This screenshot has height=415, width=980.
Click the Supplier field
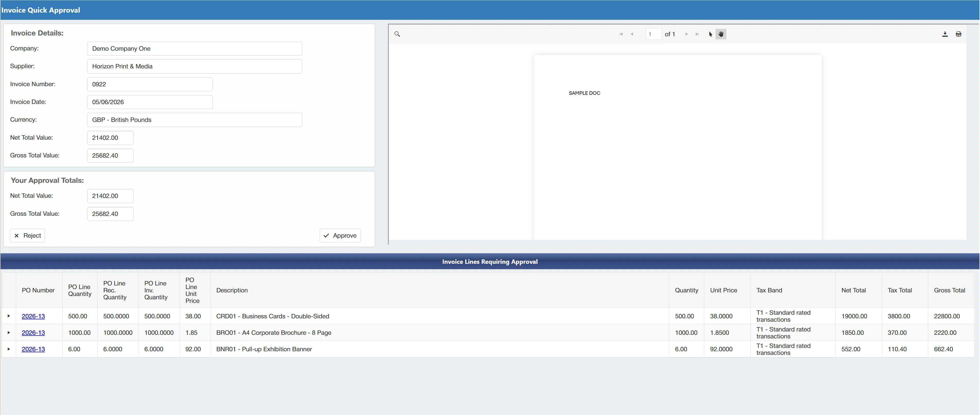click(194, 67)
